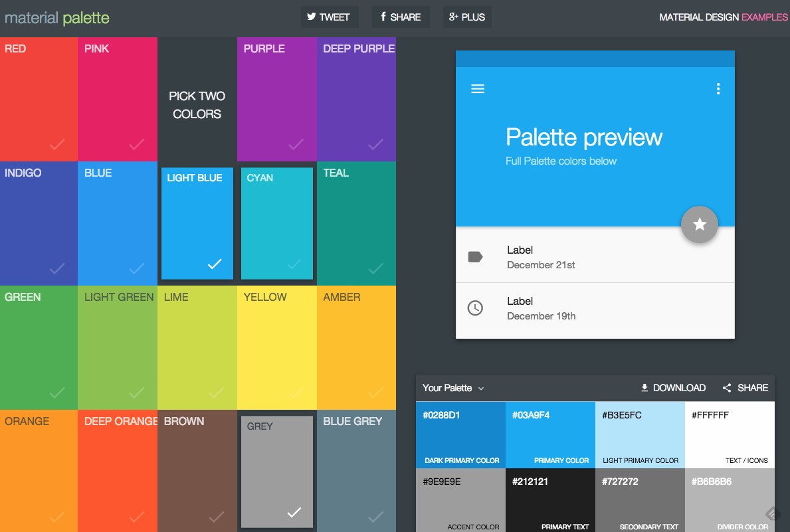Click the Share icon next to Download
Image resolution: width=790 pixels, height=532 pixels.
tap(728, 387)
